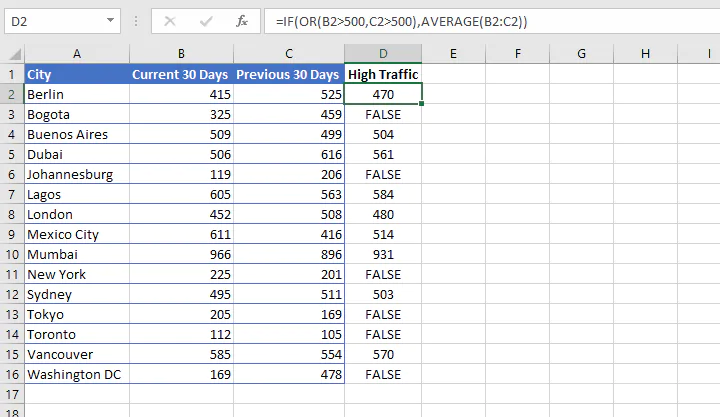This screenshot has width=720, height=417.
Task: Click Mumbai's High Traffic value 931
Action: (383, 254)
